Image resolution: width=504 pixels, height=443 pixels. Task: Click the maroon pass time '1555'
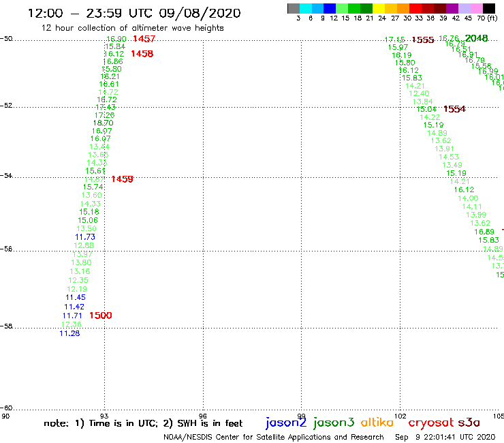[423, 40]
